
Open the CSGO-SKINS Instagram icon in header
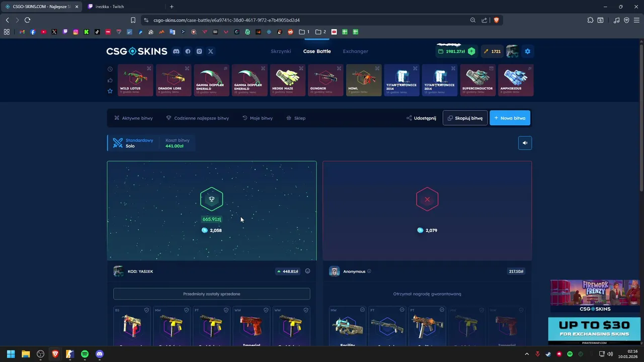[x=199, y=51]
